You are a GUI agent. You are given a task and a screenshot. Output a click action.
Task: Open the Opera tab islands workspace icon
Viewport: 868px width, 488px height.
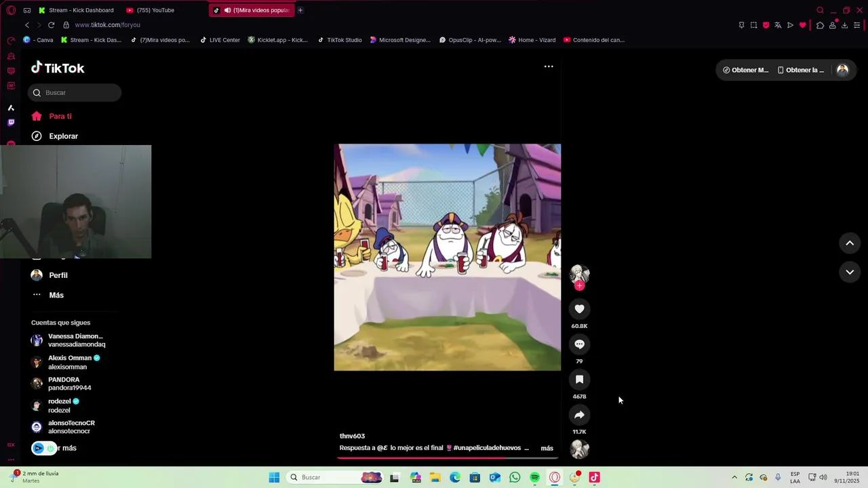pos(27,10)
